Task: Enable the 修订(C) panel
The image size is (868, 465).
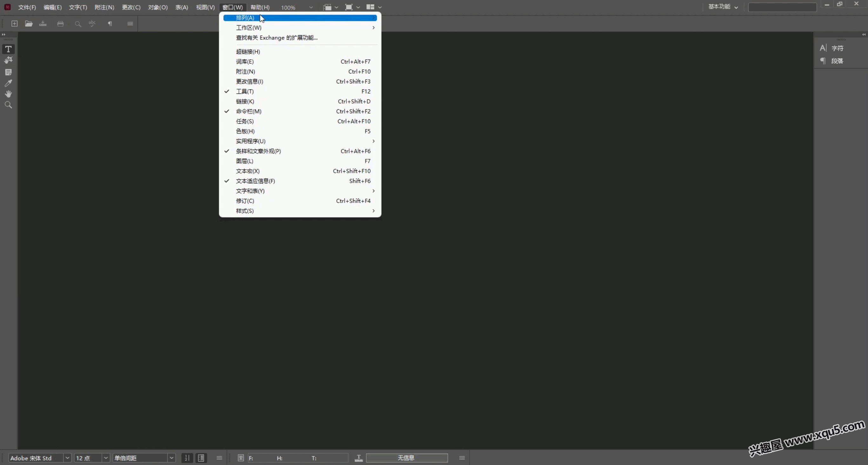Action: tap(300, 201)
